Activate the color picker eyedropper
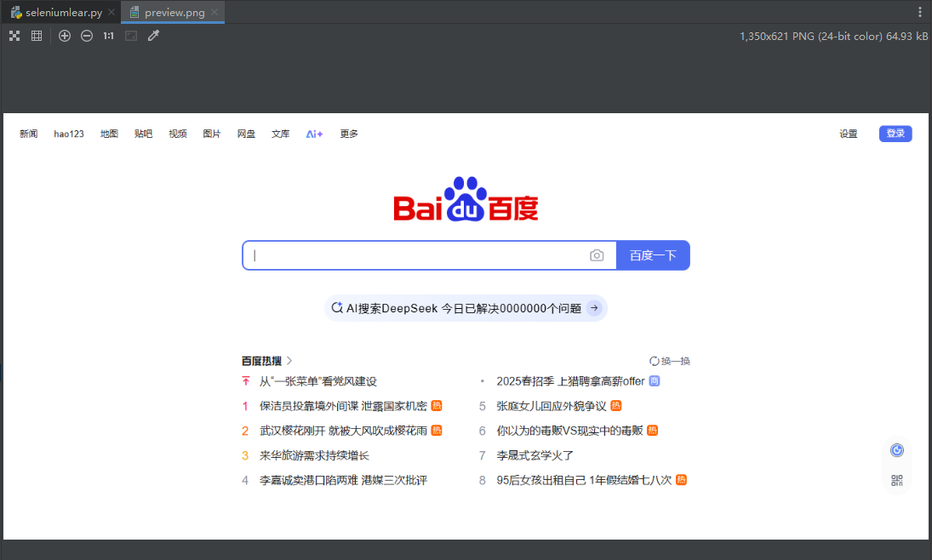The image size is (932, 560). pos(153,36)
